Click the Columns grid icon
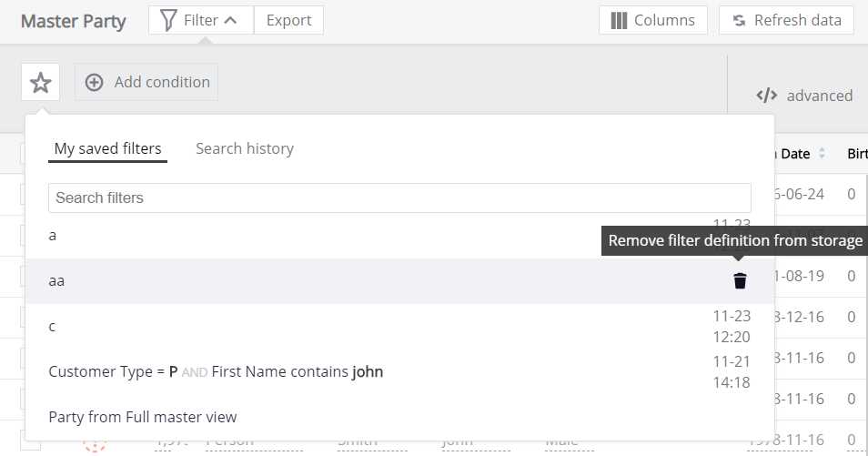Screen dimensions: 868x456 620,20
